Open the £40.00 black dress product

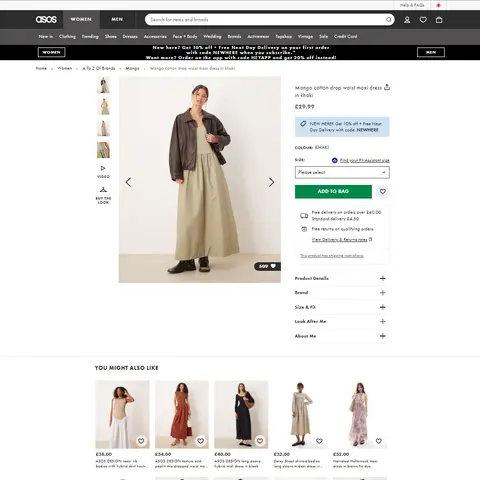(241, 414)
